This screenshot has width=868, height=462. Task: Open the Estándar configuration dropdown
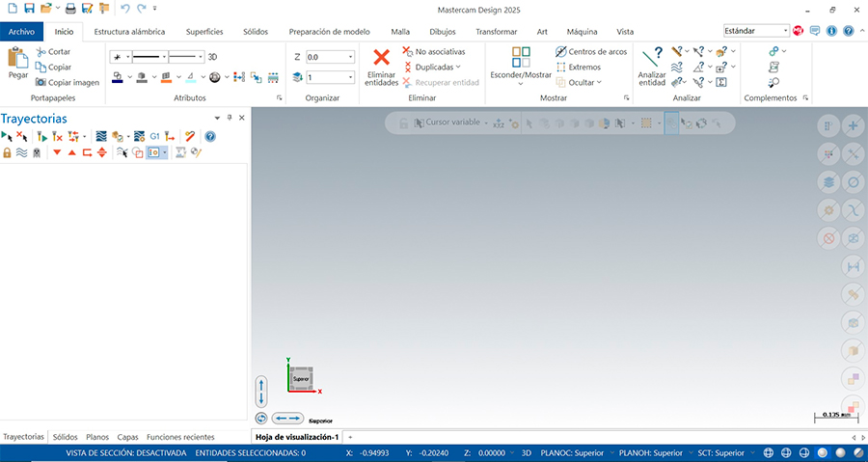point(783,31)
